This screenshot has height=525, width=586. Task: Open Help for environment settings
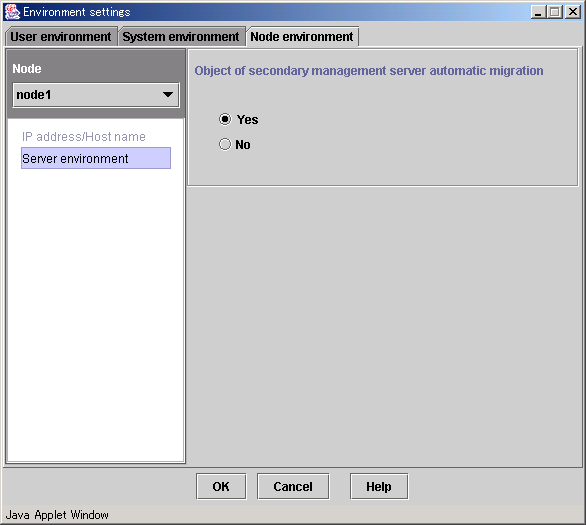point(379,487)
